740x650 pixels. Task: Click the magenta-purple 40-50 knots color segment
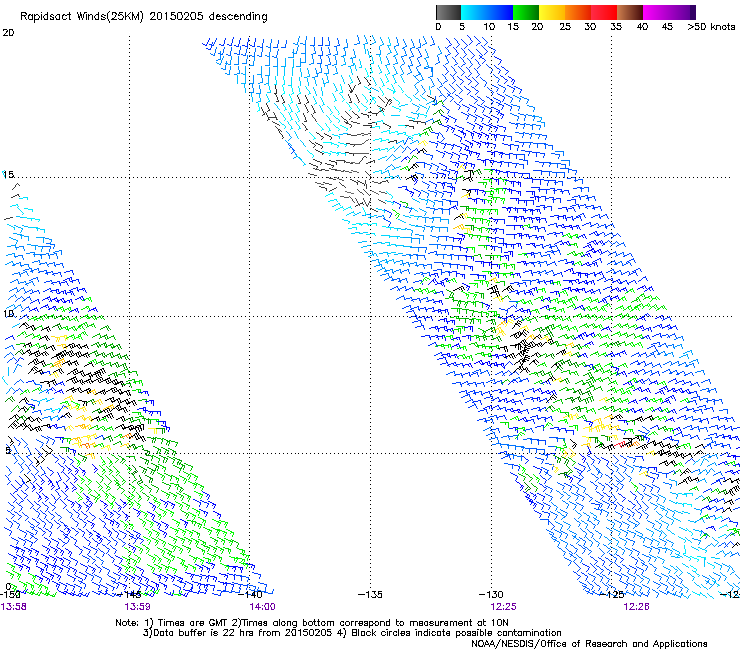669,12
